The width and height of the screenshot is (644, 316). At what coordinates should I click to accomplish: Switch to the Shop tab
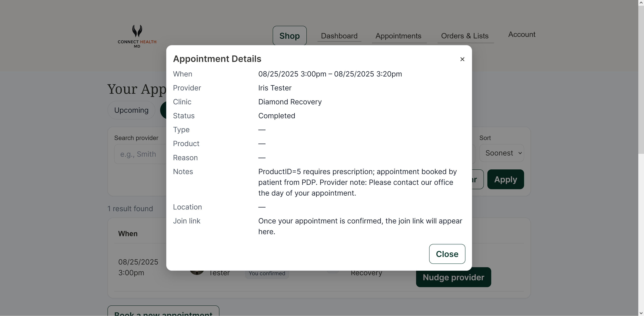[x=289, y=36]
